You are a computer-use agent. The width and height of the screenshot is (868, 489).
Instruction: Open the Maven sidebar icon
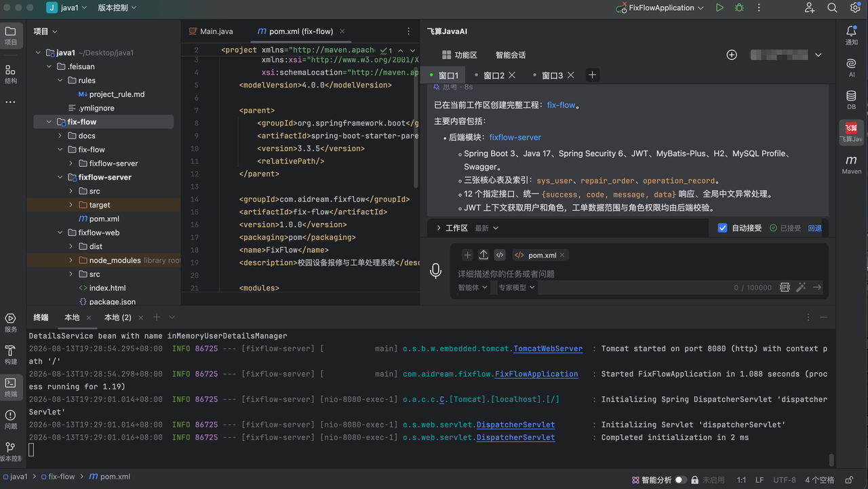(852, 165)
